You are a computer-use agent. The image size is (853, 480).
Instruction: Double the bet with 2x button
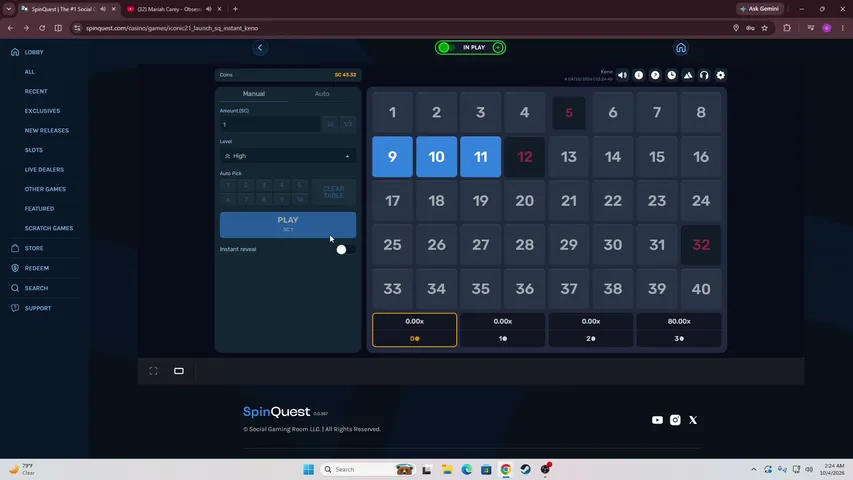(330, 125)
